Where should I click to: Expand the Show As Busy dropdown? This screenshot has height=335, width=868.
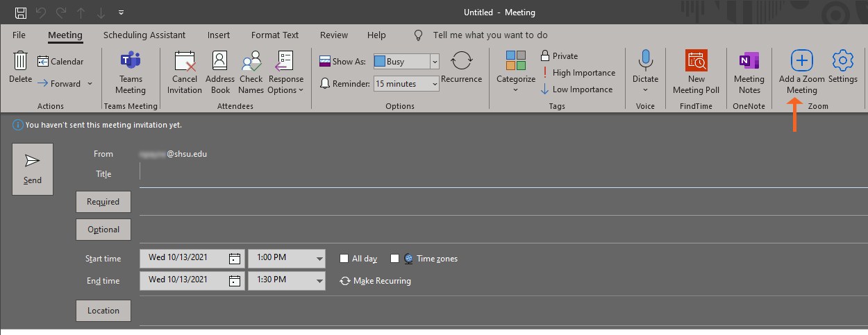coord(435,62)
